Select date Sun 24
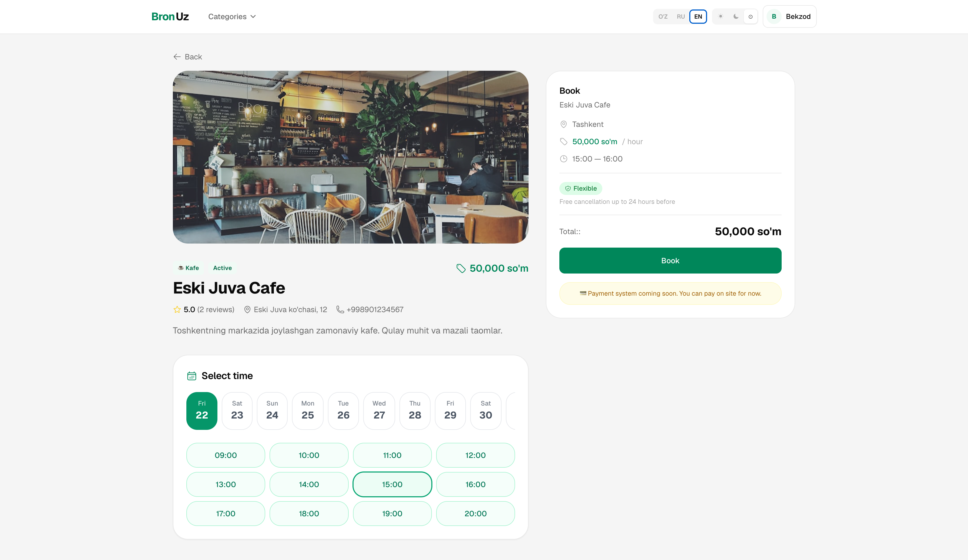 click(x=272, y=411)
